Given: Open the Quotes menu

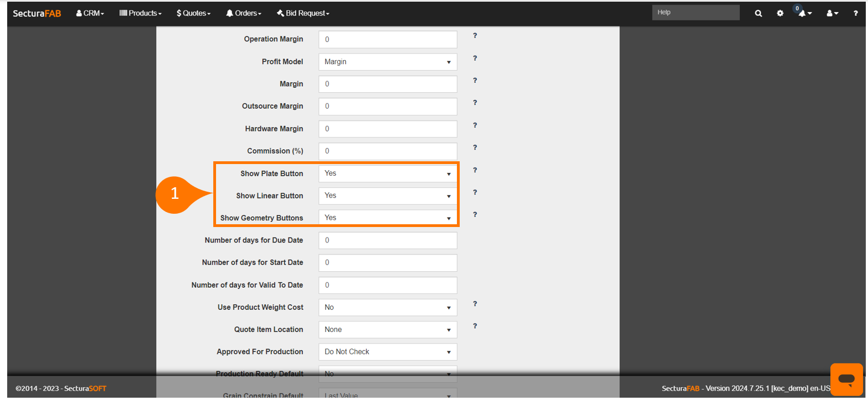Looking at the screenshot, I should pos(193,13).
